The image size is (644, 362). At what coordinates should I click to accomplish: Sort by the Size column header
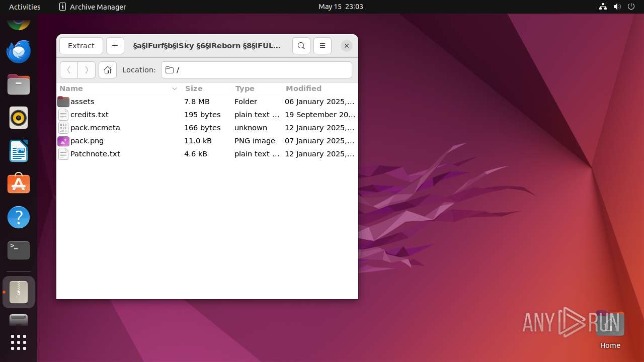207,88
